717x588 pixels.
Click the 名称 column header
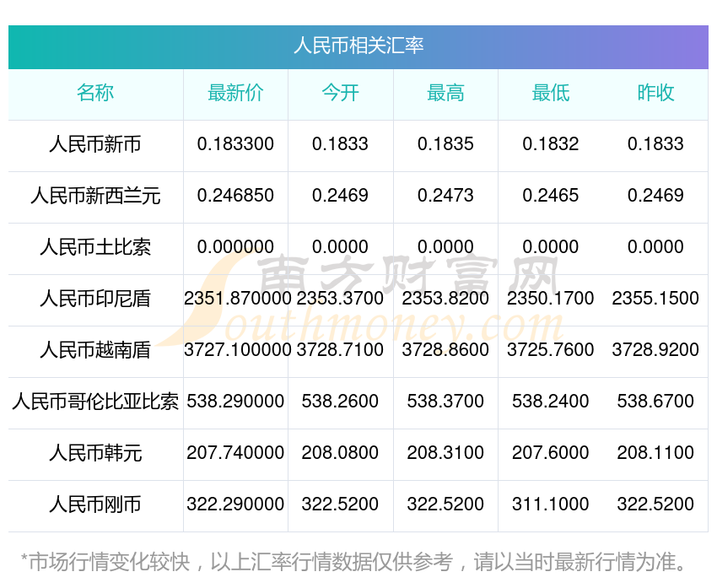(95, 94)
